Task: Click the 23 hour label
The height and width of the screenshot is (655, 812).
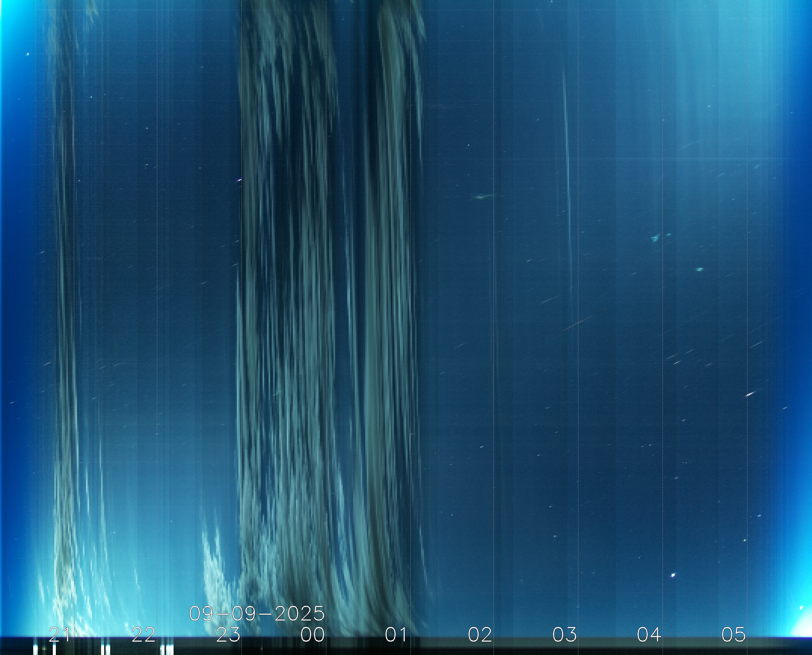Action: point(228,634)
